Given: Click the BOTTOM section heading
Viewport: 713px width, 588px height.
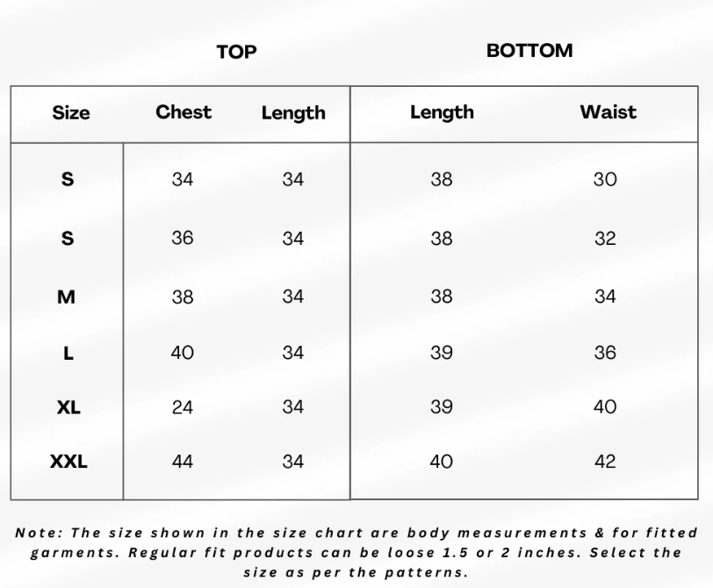Looking at the screenshot, I should [529, 50].
